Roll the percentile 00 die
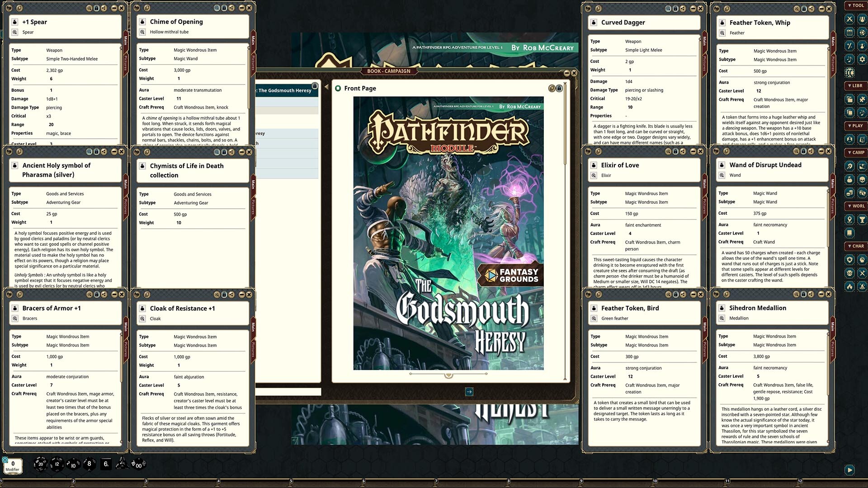 click(138, 464)
